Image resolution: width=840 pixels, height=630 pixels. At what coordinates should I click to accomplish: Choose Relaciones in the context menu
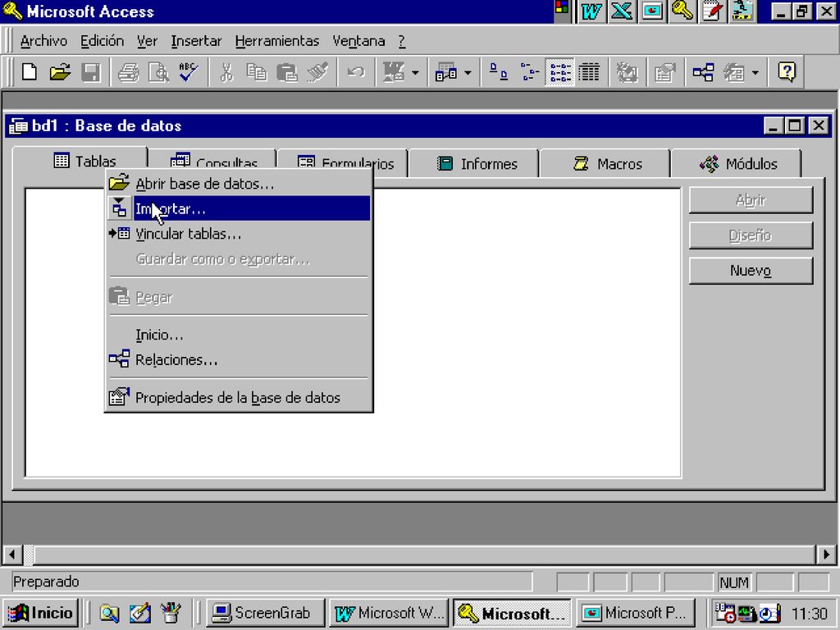click(239, 359)
